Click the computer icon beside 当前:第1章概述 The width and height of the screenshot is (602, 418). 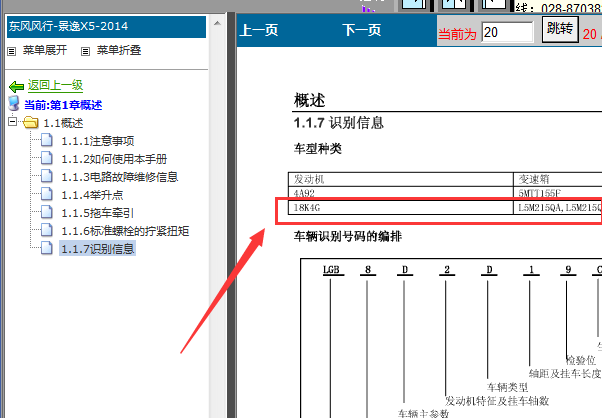pyautogui.click(x=14, y=104)
